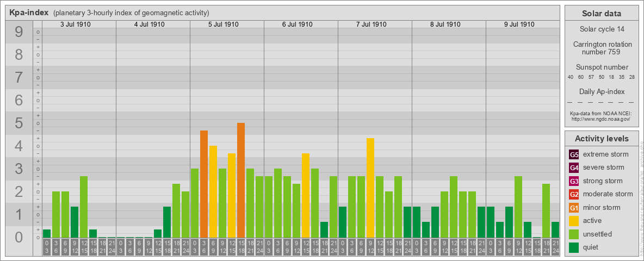Viewport: 644px width, 261px height.
Task: Click the 3 Jul '0 3' time slot label
Action: [47, 247]
